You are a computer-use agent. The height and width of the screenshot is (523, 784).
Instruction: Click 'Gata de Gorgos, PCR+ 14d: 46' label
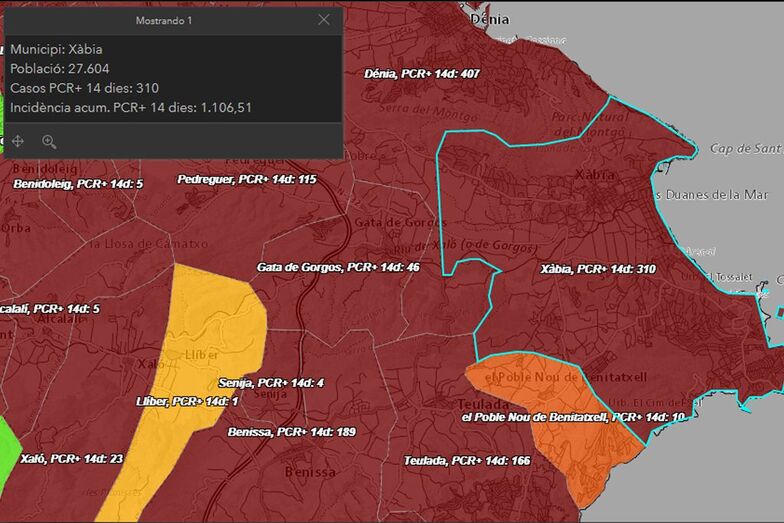(338, 268)
